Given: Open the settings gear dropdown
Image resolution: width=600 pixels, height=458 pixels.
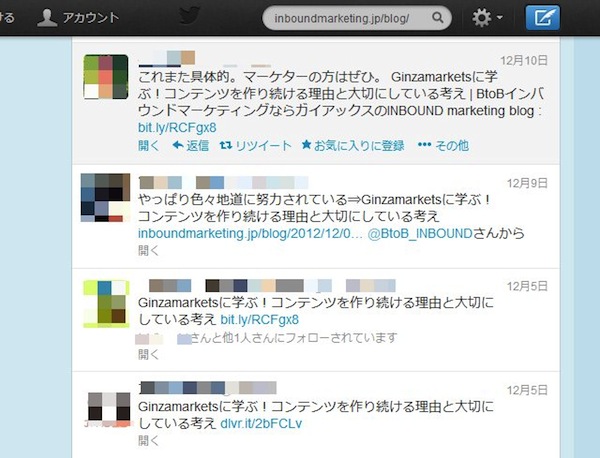Looking at the screenshot, I should tap(487, 18).
